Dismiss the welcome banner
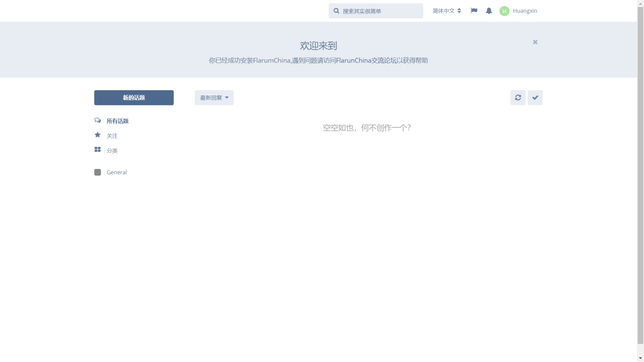Image resolution: width=644 pixels, height=362 pixels. click(535, 42)
